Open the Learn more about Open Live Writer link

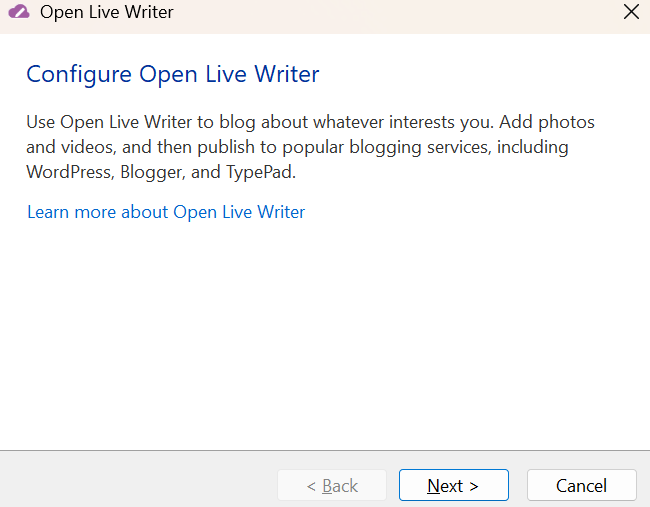166,212
